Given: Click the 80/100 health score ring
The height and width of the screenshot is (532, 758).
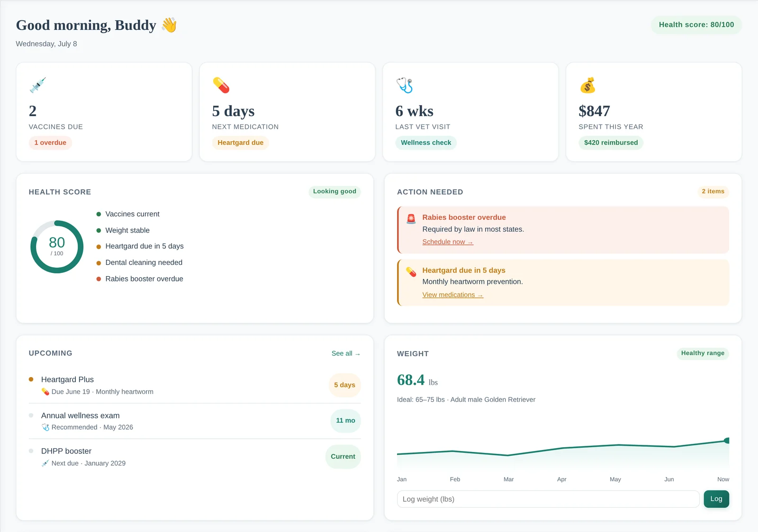Looking at the screenshot, I should pyautogui.click(x=57, y=247).
